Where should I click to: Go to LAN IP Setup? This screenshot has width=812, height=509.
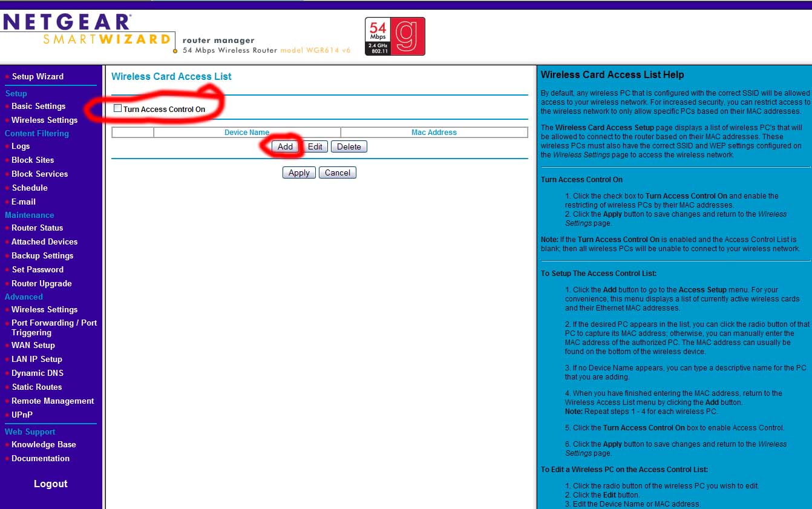coord(37,359)
